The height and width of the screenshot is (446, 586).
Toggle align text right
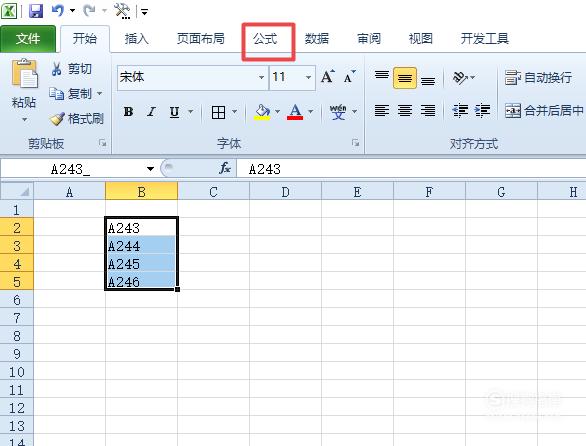point(428,111)
